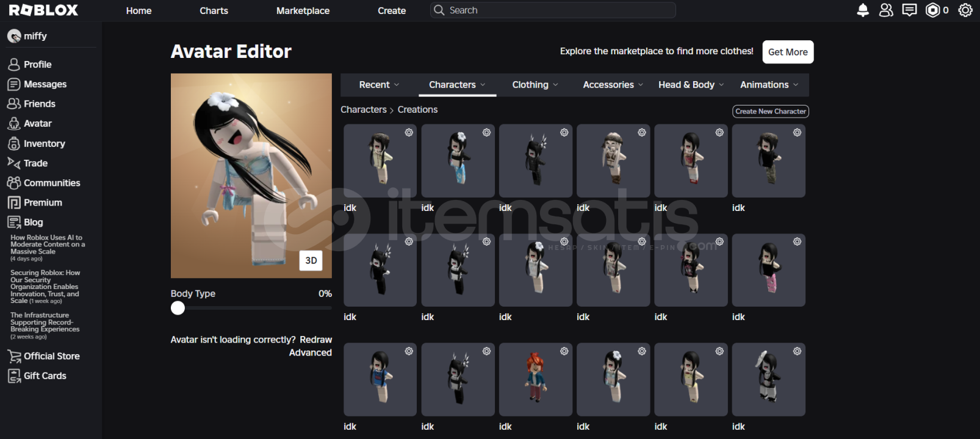The width and height of the screenshot is (980, 439).
Task: Click the Trade sidebar icon
Action: pyautogui.click(x=14, y=163)
